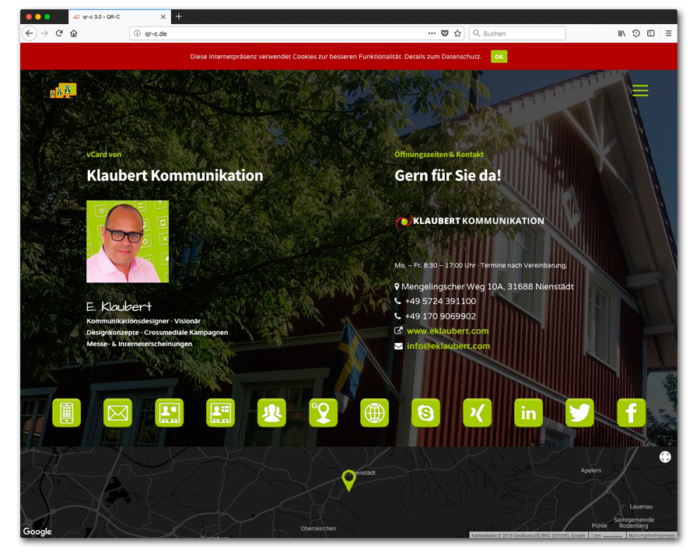
Task: Reload the page
Action: point(59,33)
